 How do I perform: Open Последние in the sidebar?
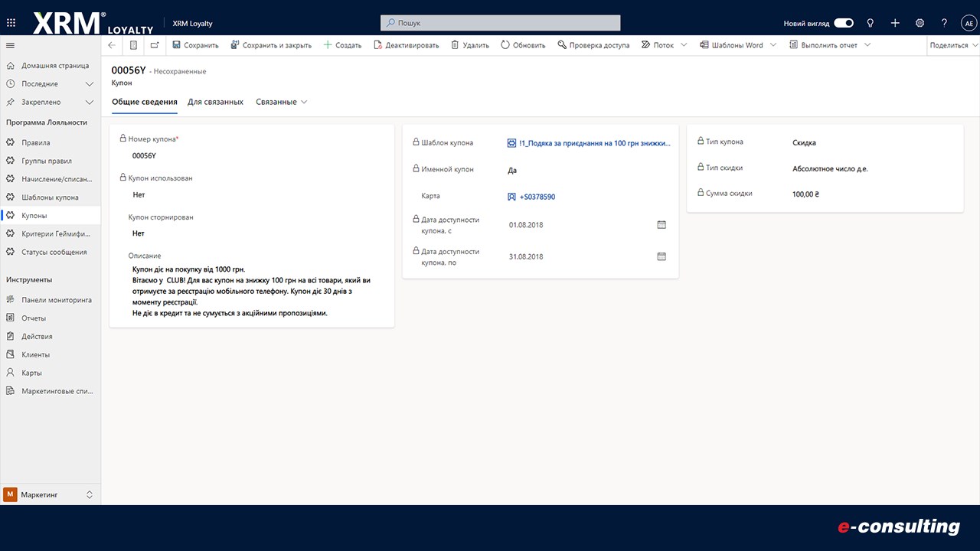[x=40, y=84]
